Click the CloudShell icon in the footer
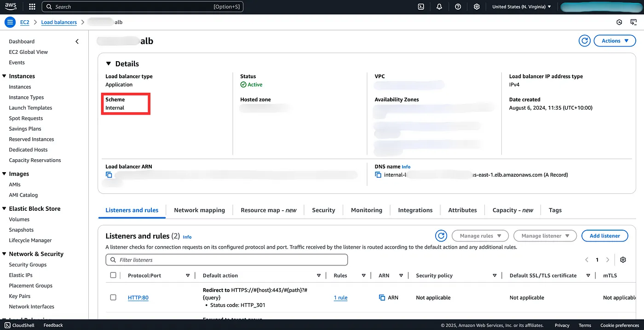Viewport: 644px width, 330px height. tap(7, 325)
